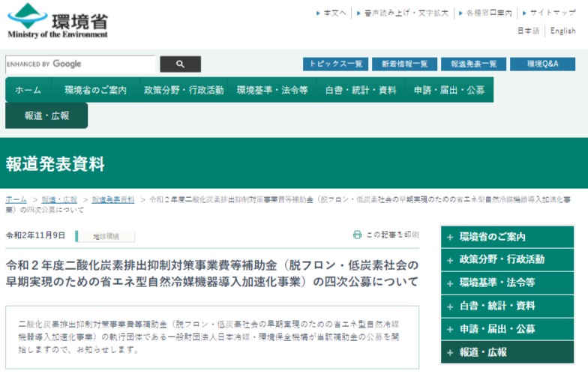This screenshot has height=374, width=588.
Task: Click the Google search input field
Action: 80,64
